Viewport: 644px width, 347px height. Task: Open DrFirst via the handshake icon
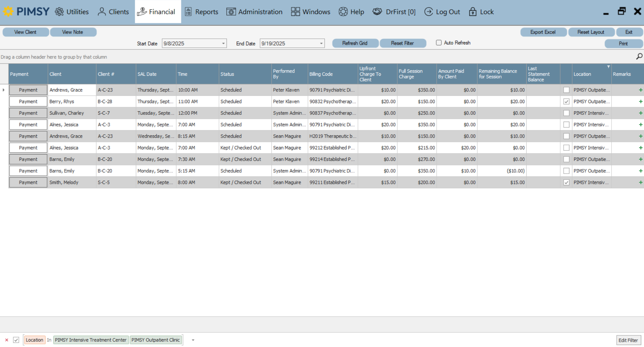click(x=377, y=11)
